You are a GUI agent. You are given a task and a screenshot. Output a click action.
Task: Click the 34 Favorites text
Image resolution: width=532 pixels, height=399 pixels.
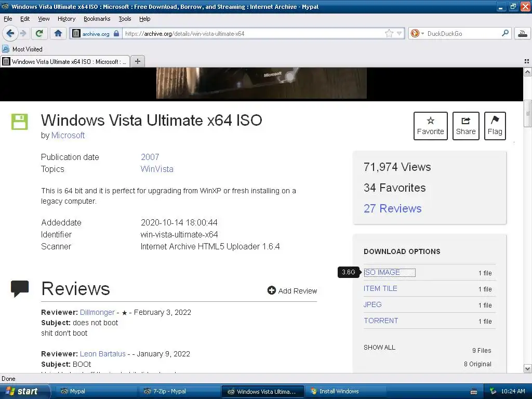(395, 188)
